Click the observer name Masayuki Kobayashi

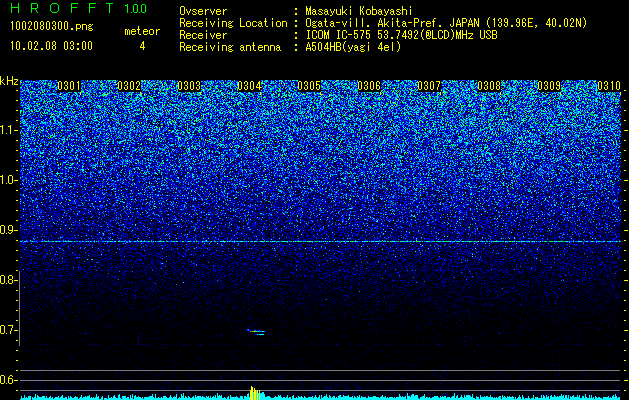(x=359, y=11)
